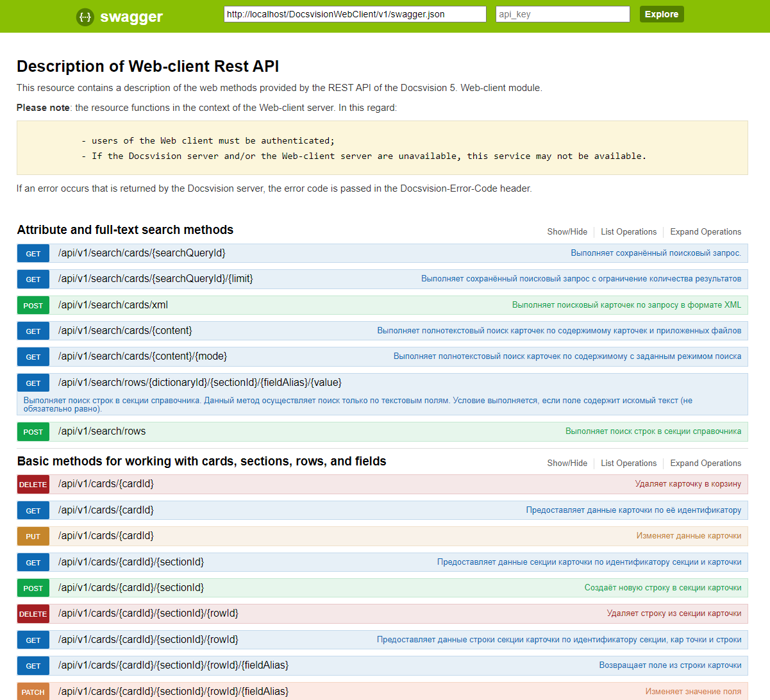
Task: Toggle Show/Hide for search methods section
Action: point(567,232)
